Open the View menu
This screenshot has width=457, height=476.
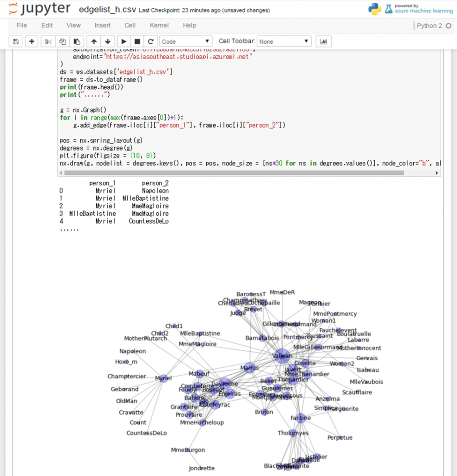point(73,26)
